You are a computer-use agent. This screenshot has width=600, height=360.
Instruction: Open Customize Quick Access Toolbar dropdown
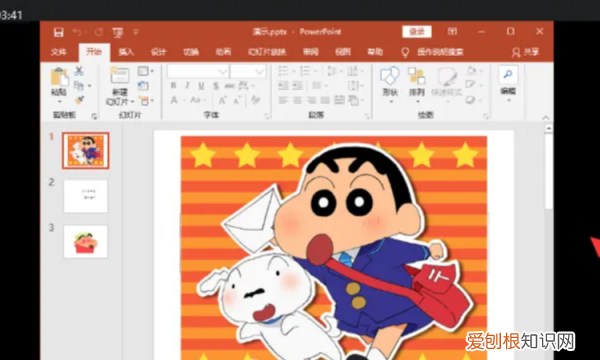135,32
